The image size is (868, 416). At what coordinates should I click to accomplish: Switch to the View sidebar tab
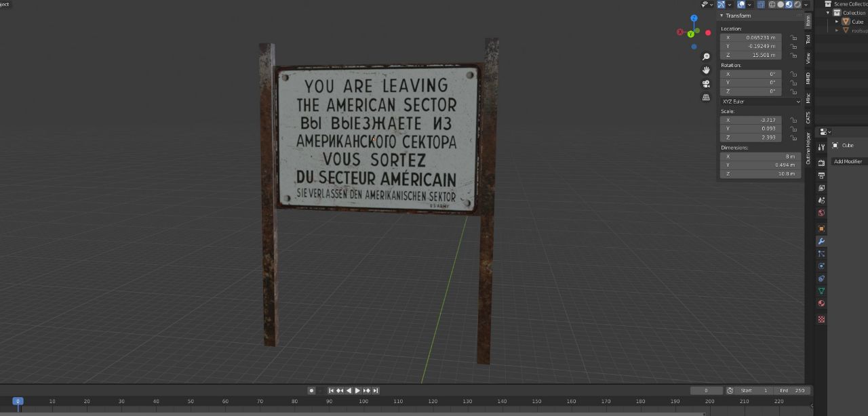(x=808, y=58)
